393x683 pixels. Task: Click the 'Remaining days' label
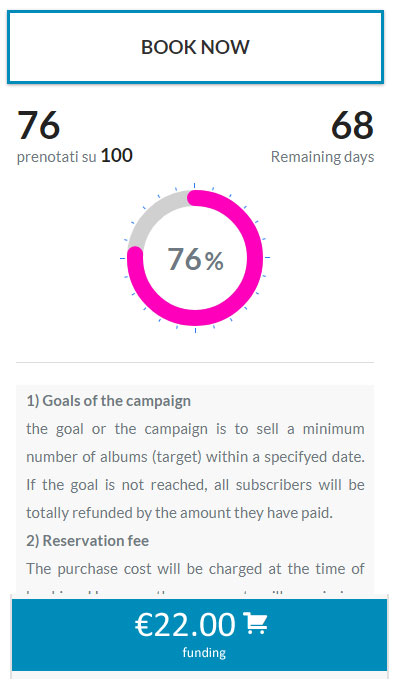click(x=322, y=157)
